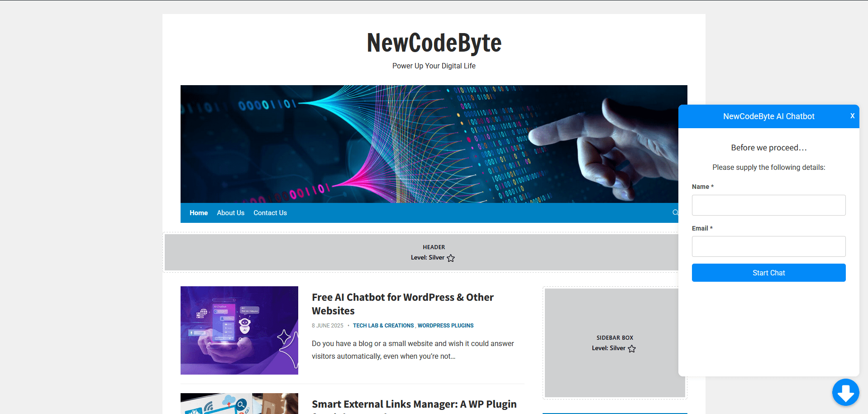Open the Free AI Chatbot for WordPress article title
The image size is (868, 414).
(403, 304)
